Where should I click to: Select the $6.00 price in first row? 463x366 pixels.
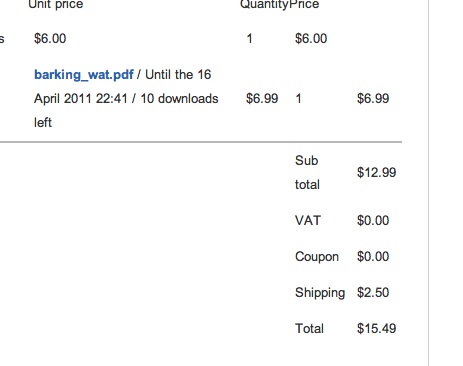coord(311,39)
